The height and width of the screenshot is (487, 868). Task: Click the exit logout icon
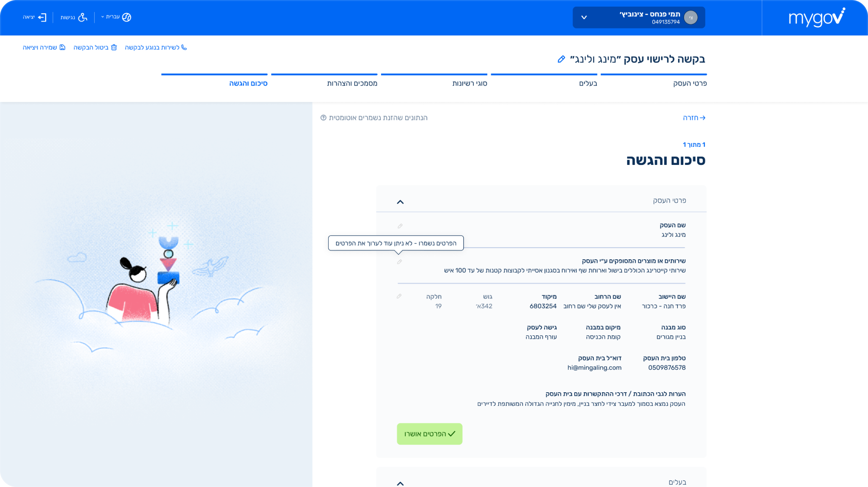click(42, 17)
